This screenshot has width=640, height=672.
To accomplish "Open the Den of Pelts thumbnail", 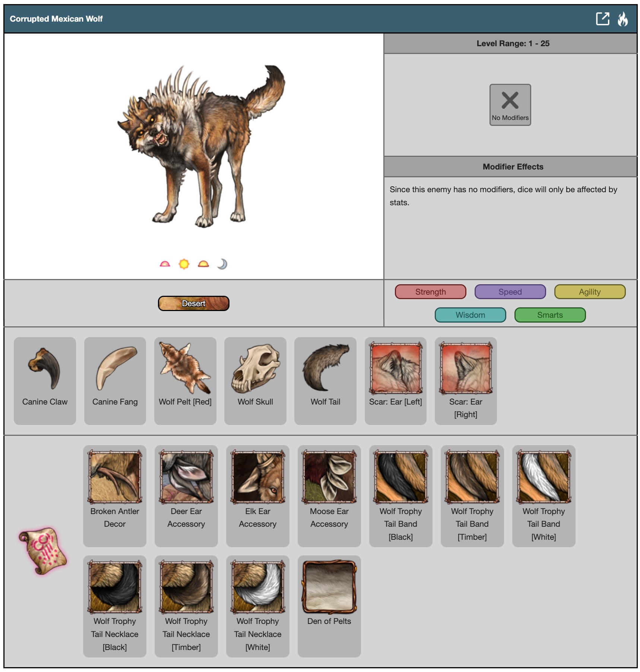I will [x=329, y=587].
